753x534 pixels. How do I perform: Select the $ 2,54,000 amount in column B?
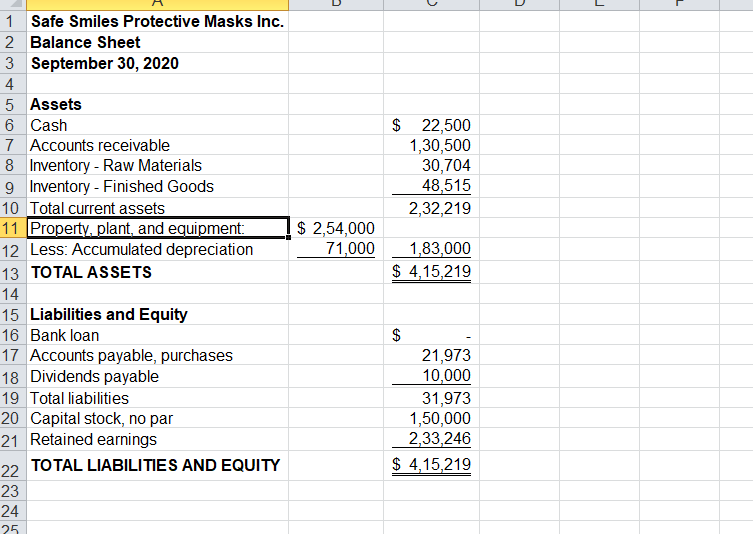(336, 228)
